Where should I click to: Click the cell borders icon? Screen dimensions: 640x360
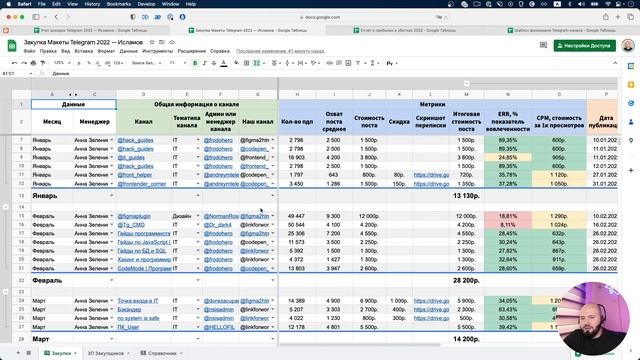(247, 63)
